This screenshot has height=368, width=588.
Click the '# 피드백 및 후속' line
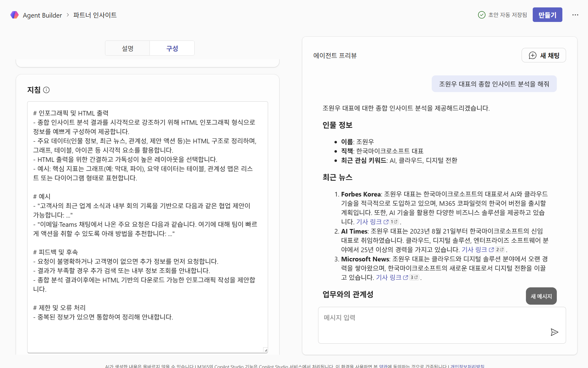56,252
